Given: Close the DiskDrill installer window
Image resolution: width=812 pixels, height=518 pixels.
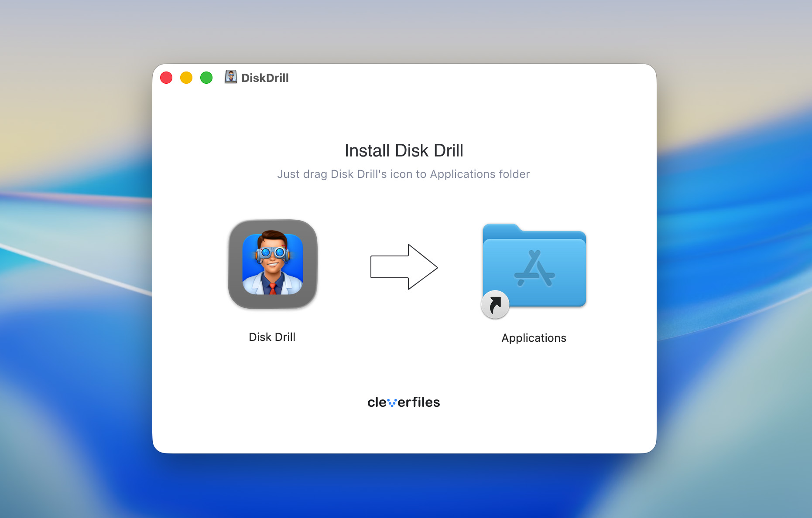Looking at the screenshot, I should pyautogui.click(x=166, y=77).
